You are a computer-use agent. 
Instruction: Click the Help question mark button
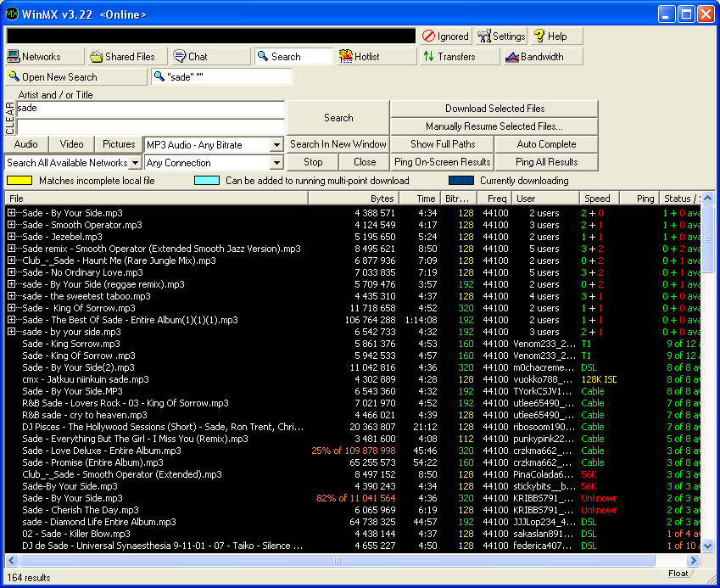(555, 36)
